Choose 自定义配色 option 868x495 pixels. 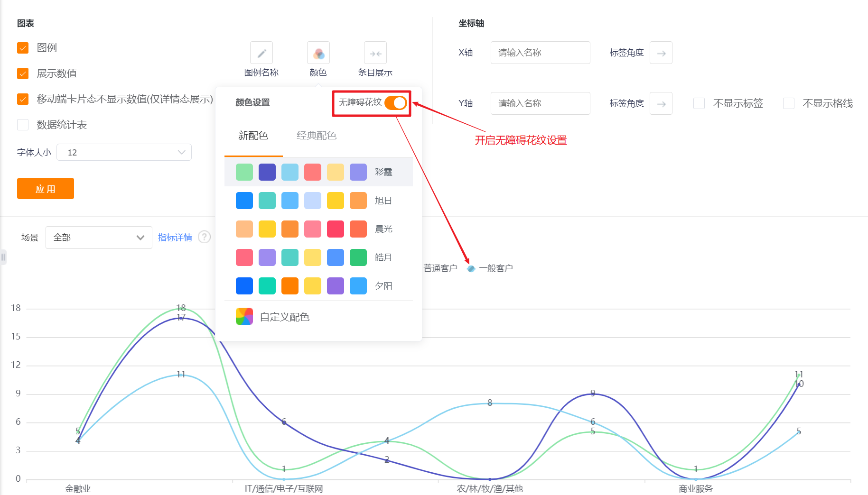tap(285, 317)
